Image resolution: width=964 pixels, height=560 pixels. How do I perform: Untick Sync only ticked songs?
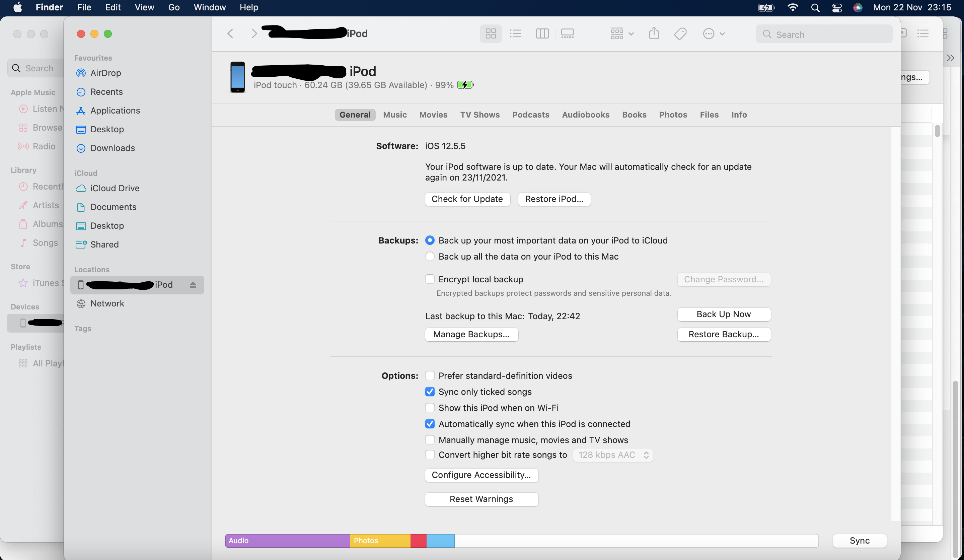coord(430,392)
